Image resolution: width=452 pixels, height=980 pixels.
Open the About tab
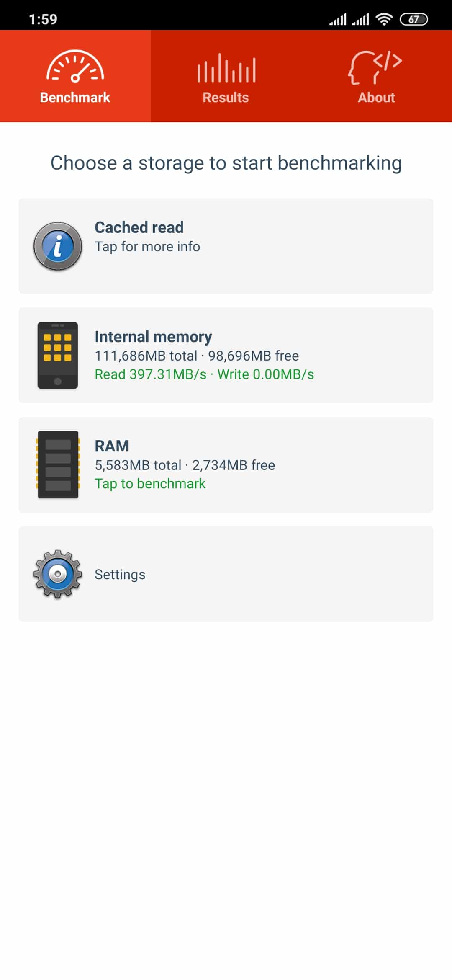click(x=377, y=76)
